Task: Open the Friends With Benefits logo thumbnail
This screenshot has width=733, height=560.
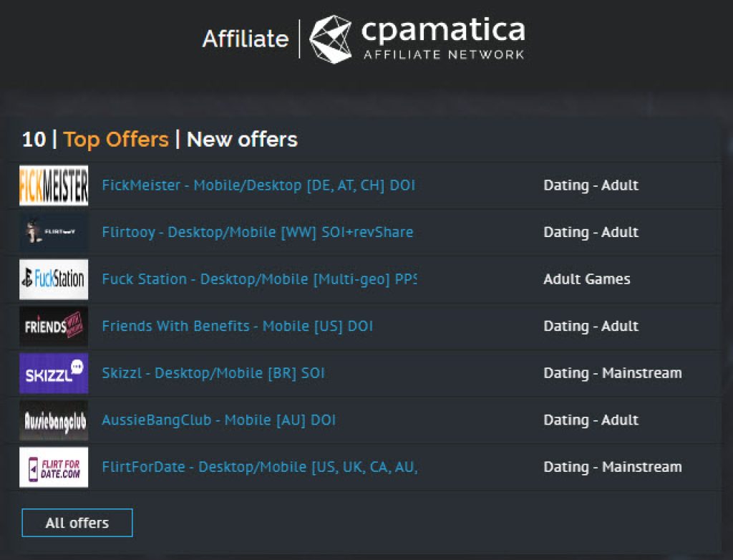Action: (54, 326)
